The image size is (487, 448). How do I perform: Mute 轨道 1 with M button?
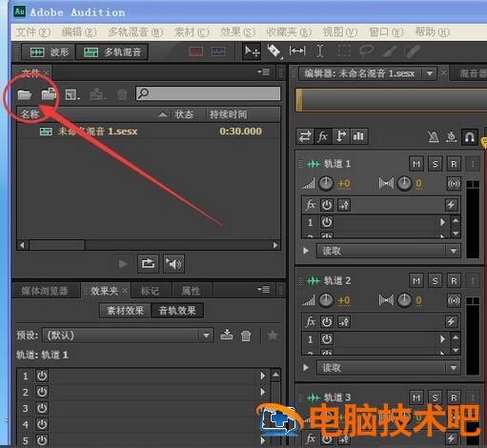click(x=416, y=164)
